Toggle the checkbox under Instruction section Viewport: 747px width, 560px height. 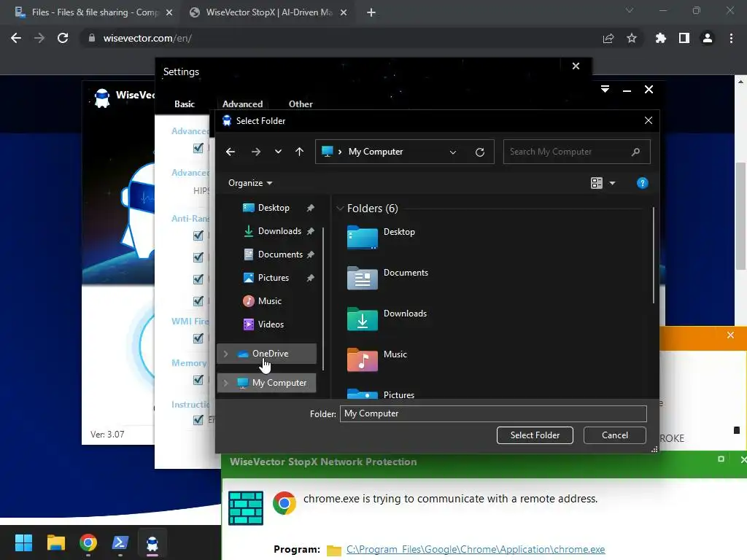(198, 419)
